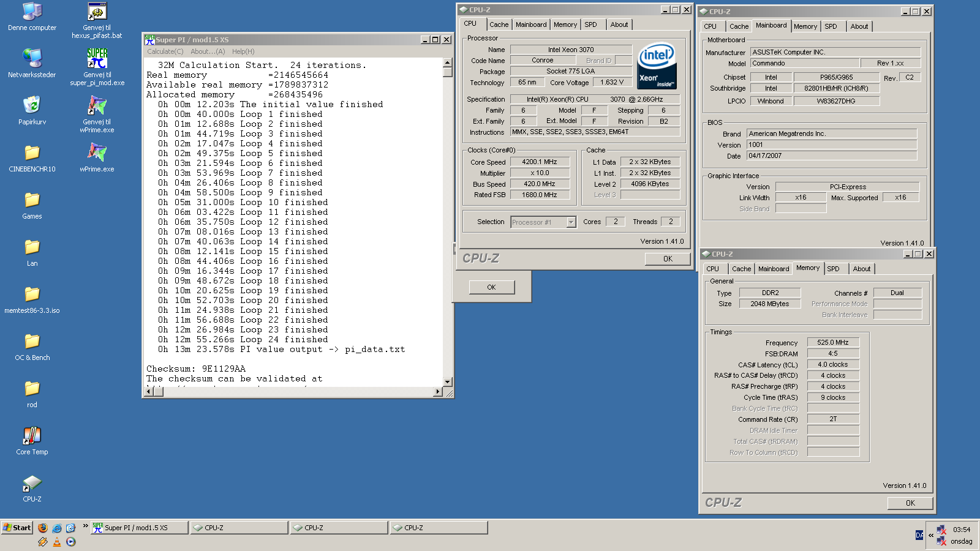Click the 'Intel Xeon 3070' name field

(x=571, y=50)
